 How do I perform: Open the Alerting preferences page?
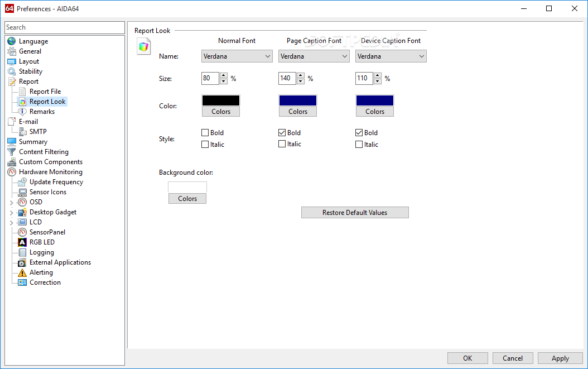pyautogui.click(x=41, y=272)
